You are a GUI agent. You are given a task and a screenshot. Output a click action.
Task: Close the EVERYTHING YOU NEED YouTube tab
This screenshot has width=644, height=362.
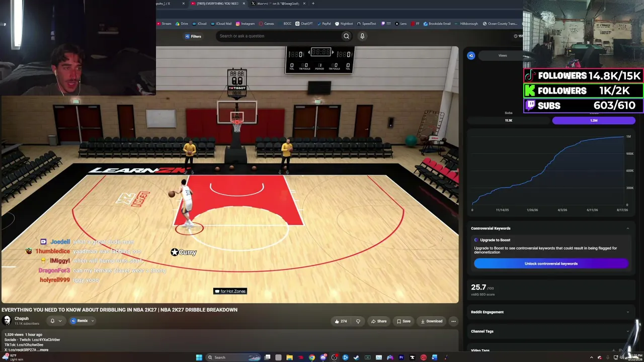(x=244, y=4)
